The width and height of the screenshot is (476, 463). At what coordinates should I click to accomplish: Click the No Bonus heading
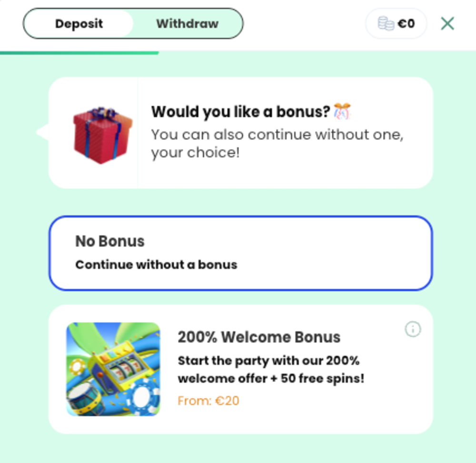110,241
